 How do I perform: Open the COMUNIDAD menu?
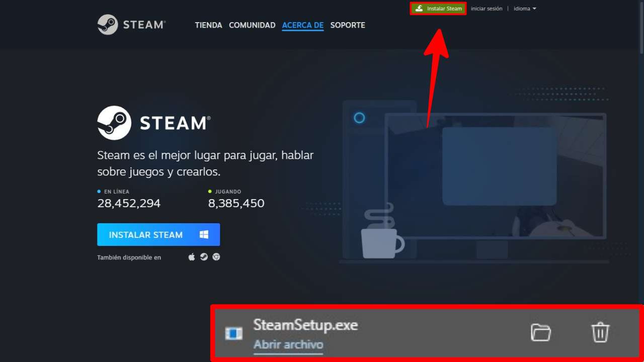point(252,25)
